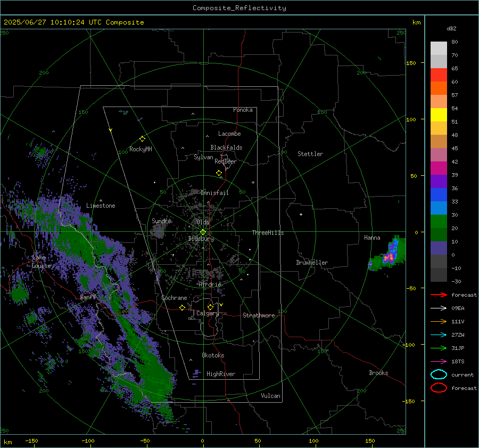
Task: Click the Banff label on map
Action: pos(88,297)
